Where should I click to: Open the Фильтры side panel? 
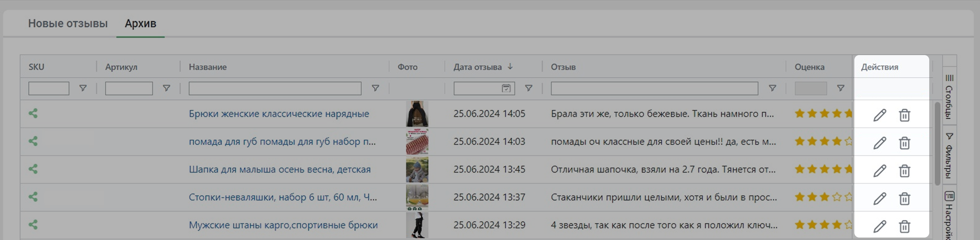coord(949,156)
